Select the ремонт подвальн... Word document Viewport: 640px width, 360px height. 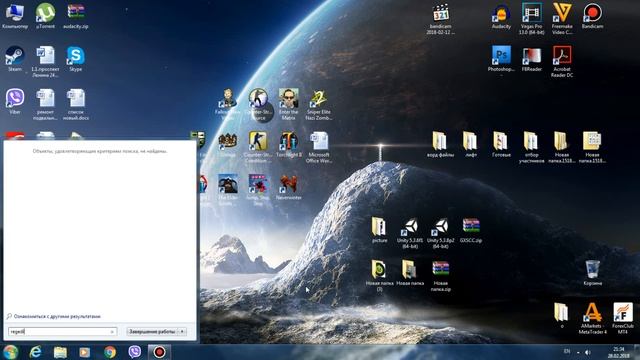45,104
